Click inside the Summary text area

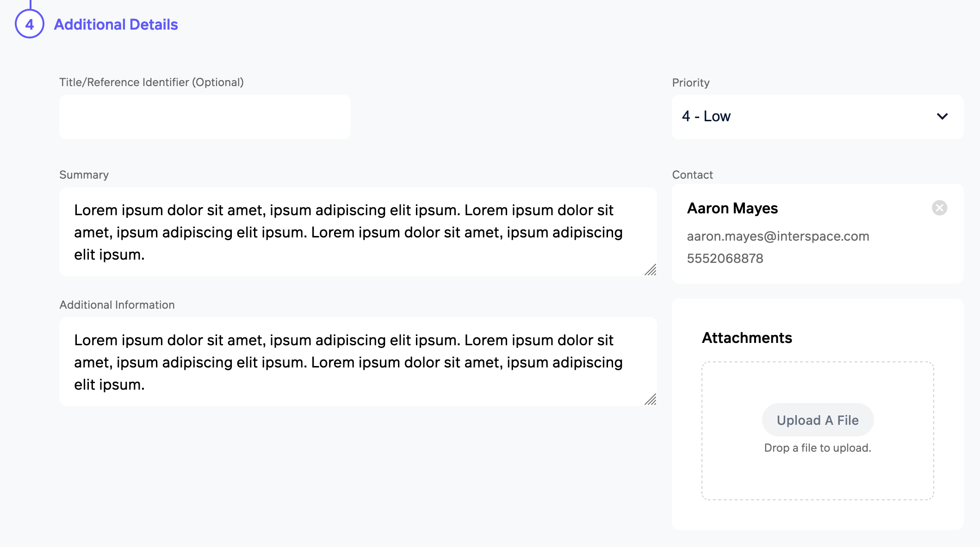(357, 232)
